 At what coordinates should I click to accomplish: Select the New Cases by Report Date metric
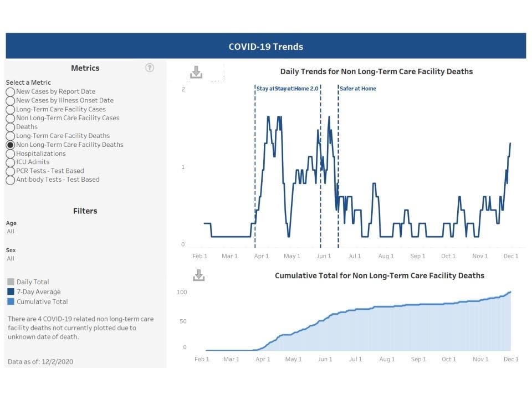10,91
